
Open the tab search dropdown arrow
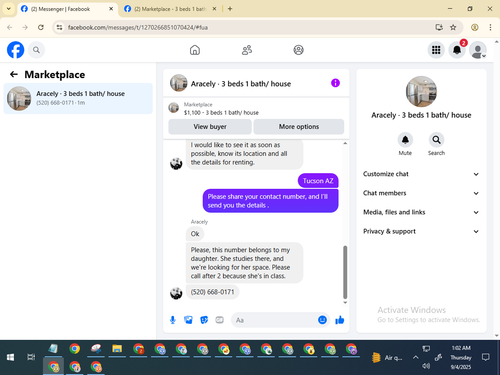[x=9, y=9]
